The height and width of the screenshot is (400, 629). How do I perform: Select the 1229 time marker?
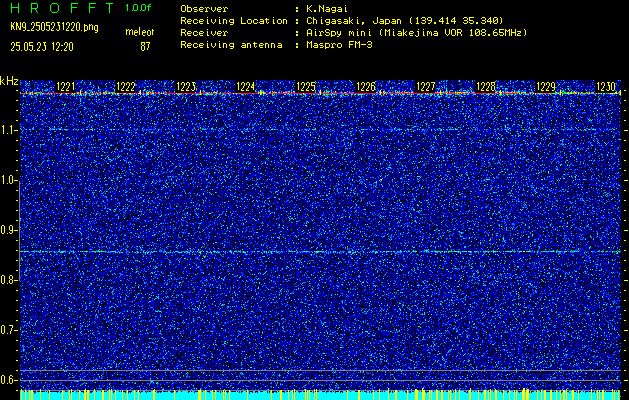tap(546, 86)
